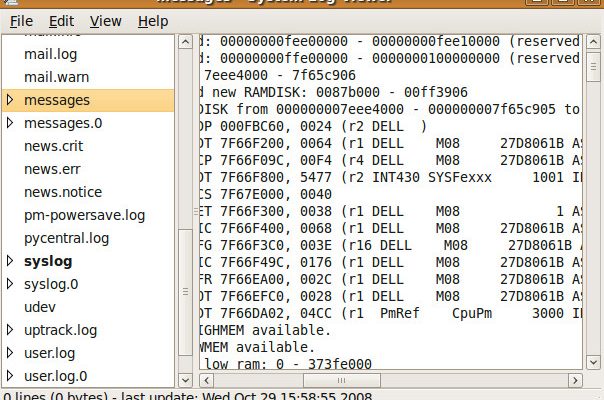Image resolution: width=604 pixels, height=400 pixels.
Task: Click the log list scroll-down arrow
Action: [185, 380]
